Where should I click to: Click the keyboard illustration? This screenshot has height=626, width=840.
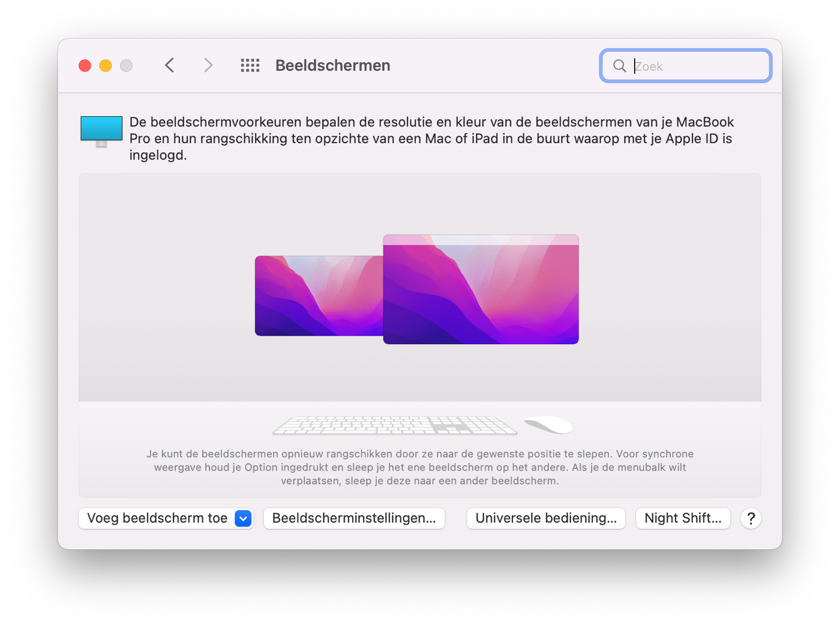[x=395, y=425]
